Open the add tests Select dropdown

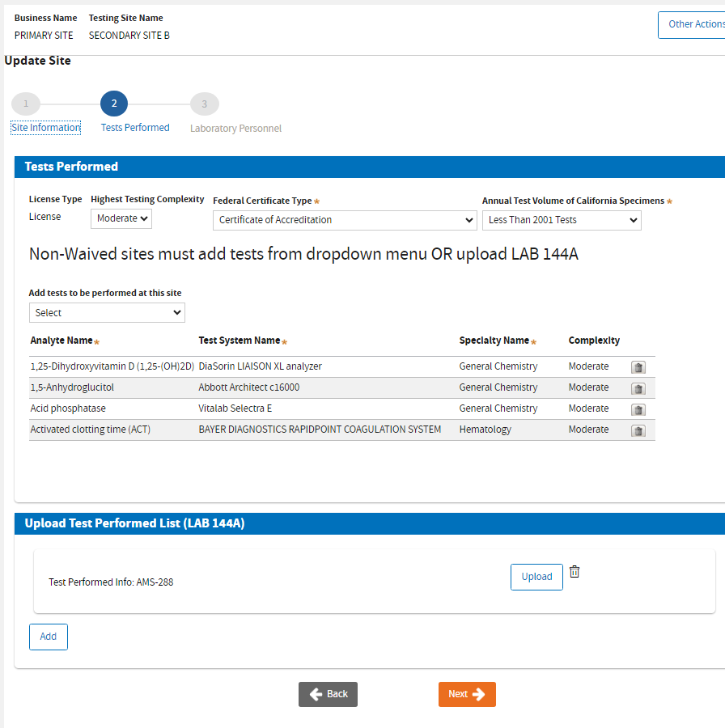[107, 313]
